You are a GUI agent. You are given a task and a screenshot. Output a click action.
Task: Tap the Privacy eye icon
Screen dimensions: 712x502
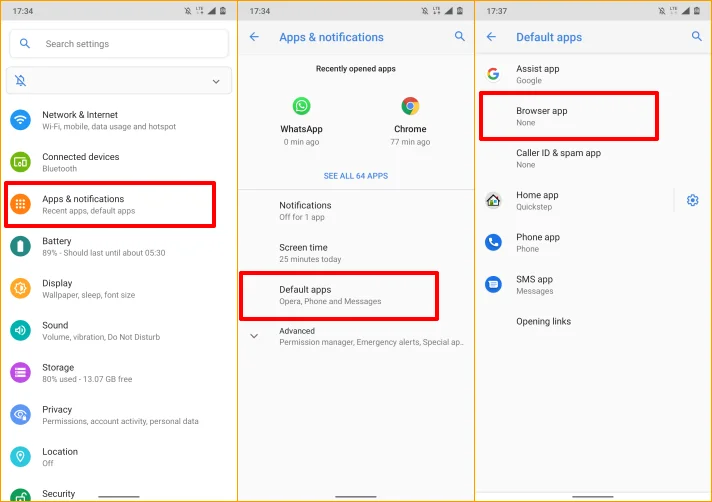(x=20, y=414)
